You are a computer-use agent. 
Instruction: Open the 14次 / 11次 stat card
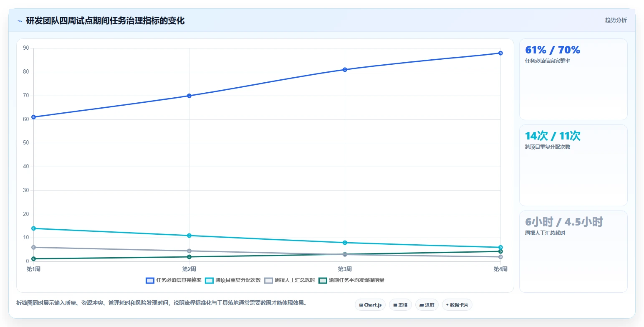click(573, 165)
